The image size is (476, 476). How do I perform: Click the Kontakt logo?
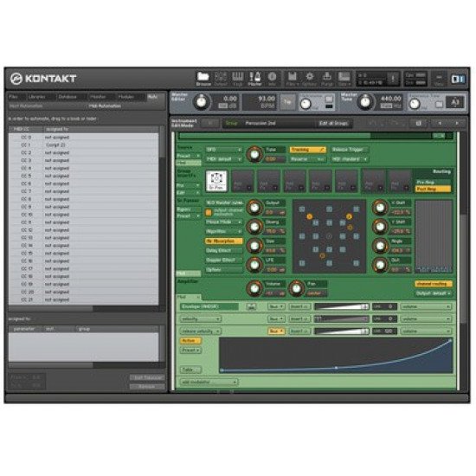click(x=42, y=79)
